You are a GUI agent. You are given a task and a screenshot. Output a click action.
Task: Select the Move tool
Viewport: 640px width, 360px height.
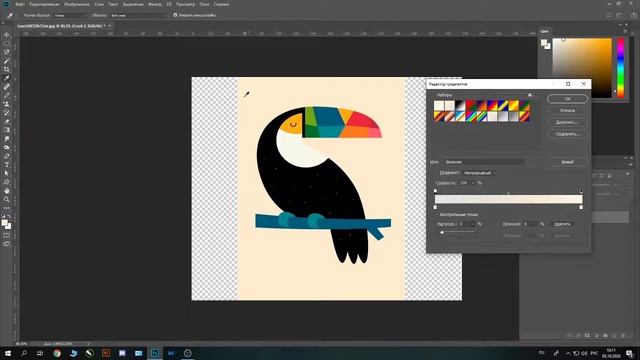coord(7,35)
